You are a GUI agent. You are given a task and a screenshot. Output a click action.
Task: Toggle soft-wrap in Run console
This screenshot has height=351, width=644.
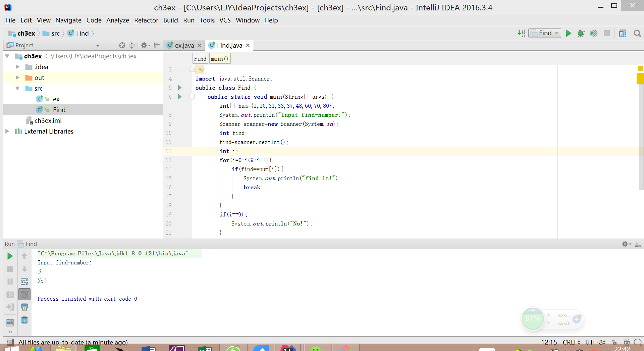(24, 282)
